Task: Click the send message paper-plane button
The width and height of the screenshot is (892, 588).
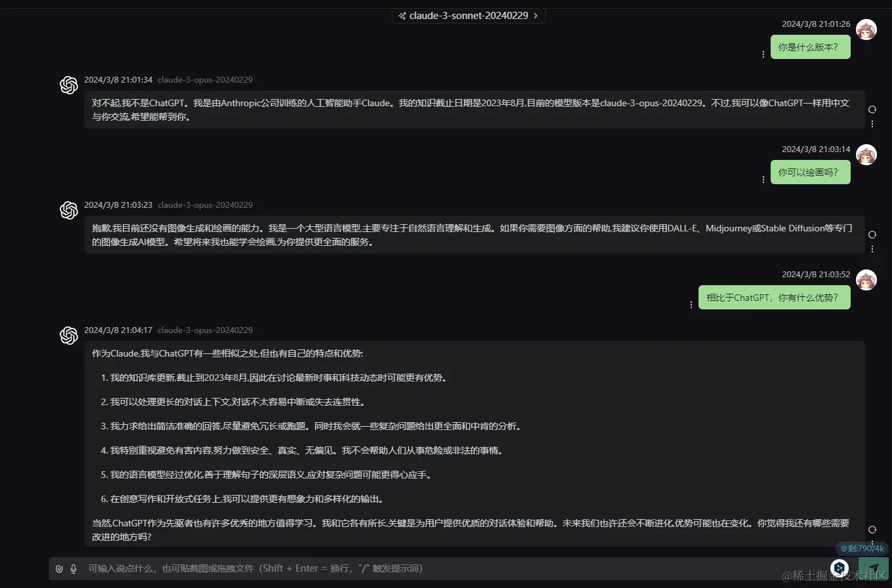Action: tap(873, 568)
